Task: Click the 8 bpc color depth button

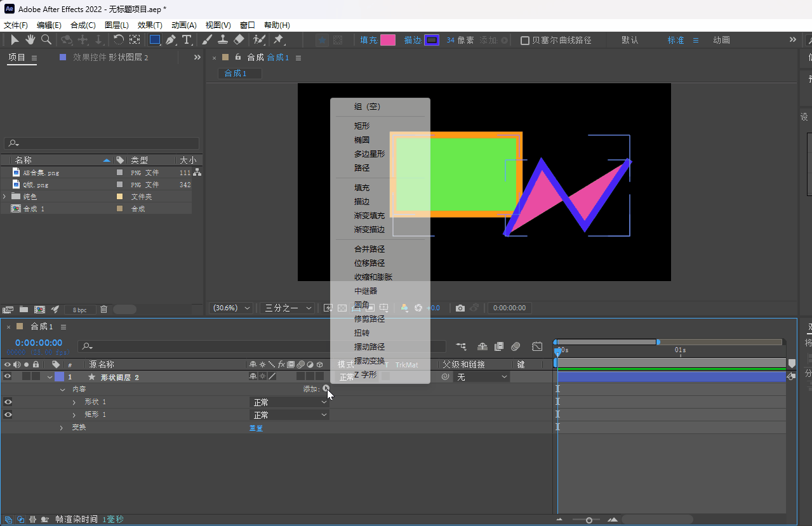Action: pyautogui.click(x=80, y=310)
